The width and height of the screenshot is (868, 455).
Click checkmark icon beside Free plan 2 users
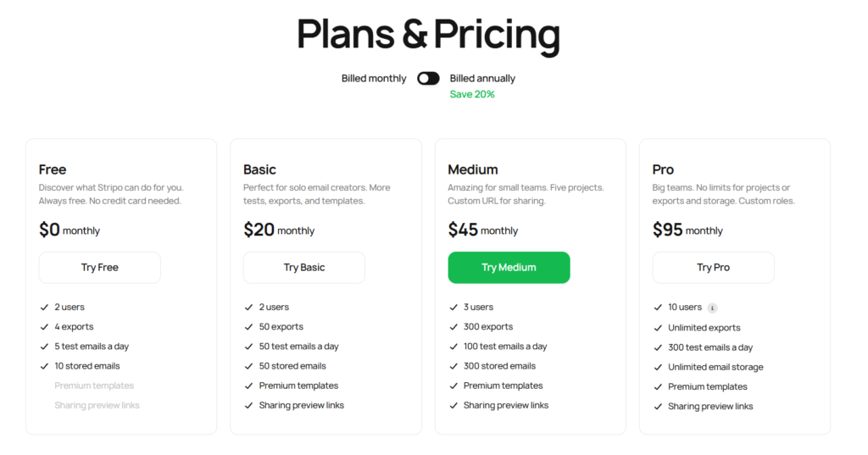click(x=44, y=308)
